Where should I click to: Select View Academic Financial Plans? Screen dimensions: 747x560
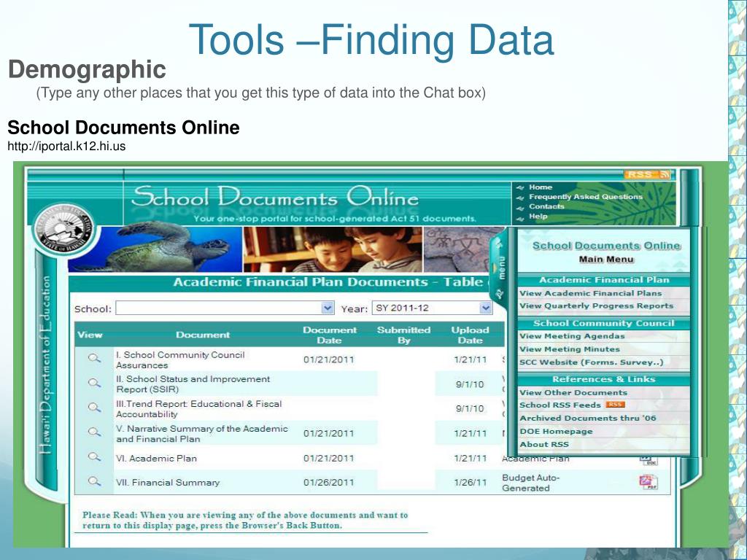click(590, 293)
